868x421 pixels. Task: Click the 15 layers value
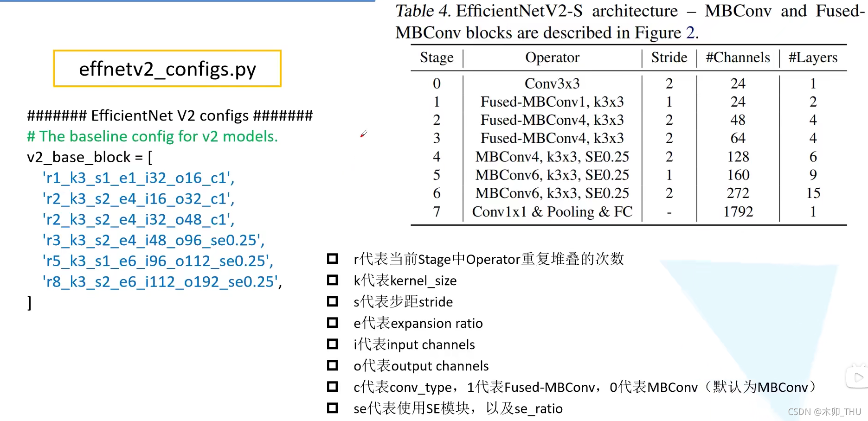[x=813, y=193]
